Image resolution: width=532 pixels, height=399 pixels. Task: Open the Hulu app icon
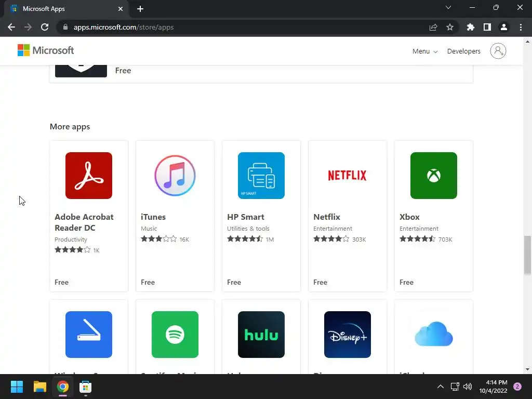coord(261,334)
